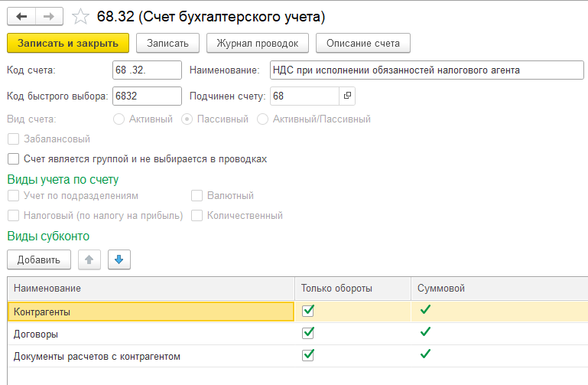This screenshot has width=588, height=385.
Task: Move subconto up with arrow icon
Action: click(x=90, y=259)
